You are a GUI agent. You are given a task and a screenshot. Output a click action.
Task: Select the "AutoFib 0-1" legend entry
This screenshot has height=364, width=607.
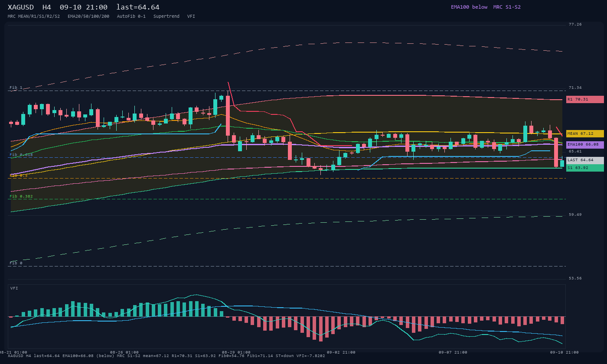click(131, 16)
